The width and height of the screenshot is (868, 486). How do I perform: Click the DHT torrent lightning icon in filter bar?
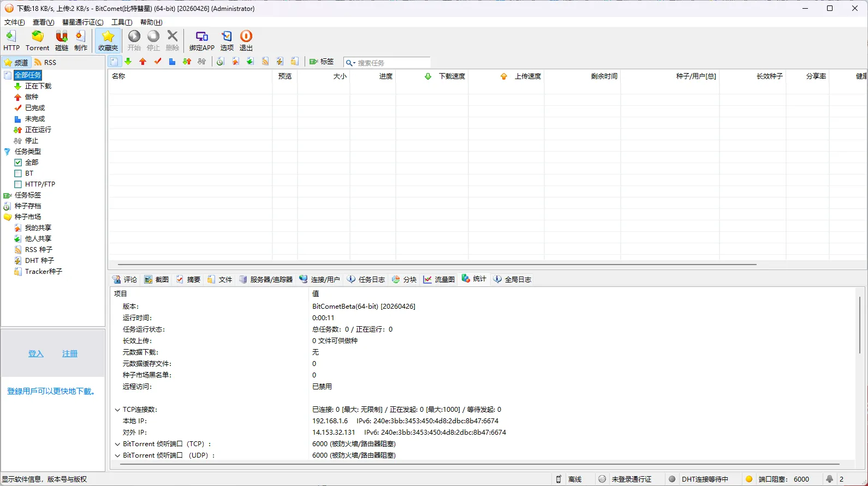[280, 62]
